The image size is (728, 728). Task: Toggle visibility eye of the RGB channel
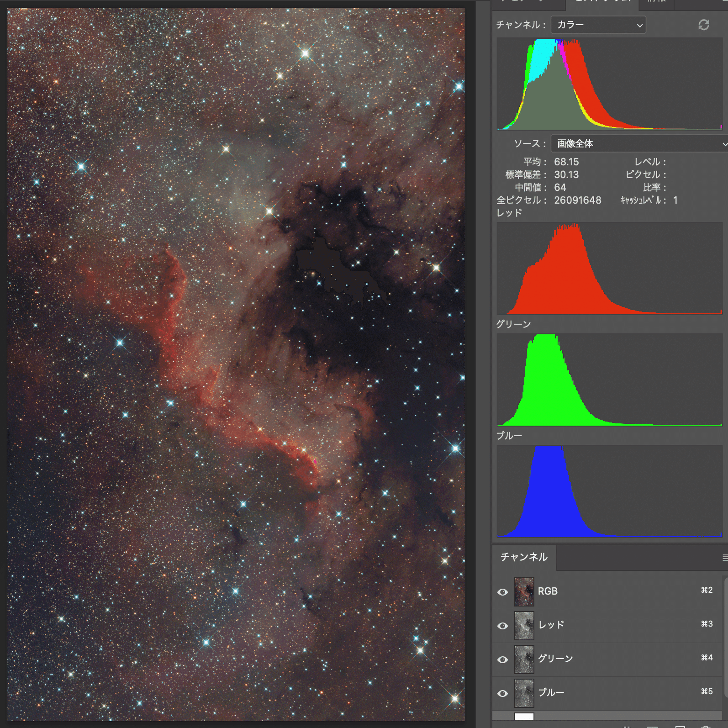tap(502, 592)
